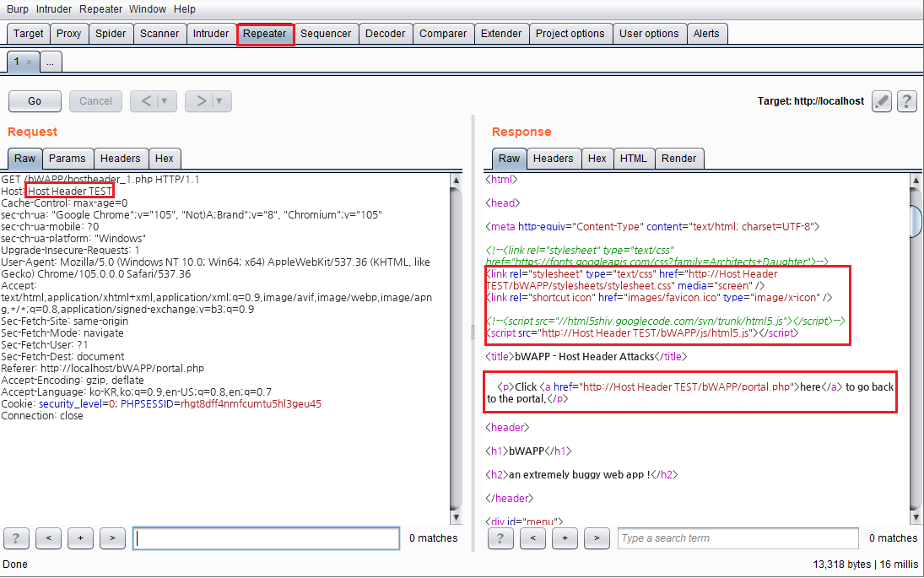924x578 pixels.
Task: Click the + search options in Request pane
Action: pyautogui.click(x=81, y=538)
